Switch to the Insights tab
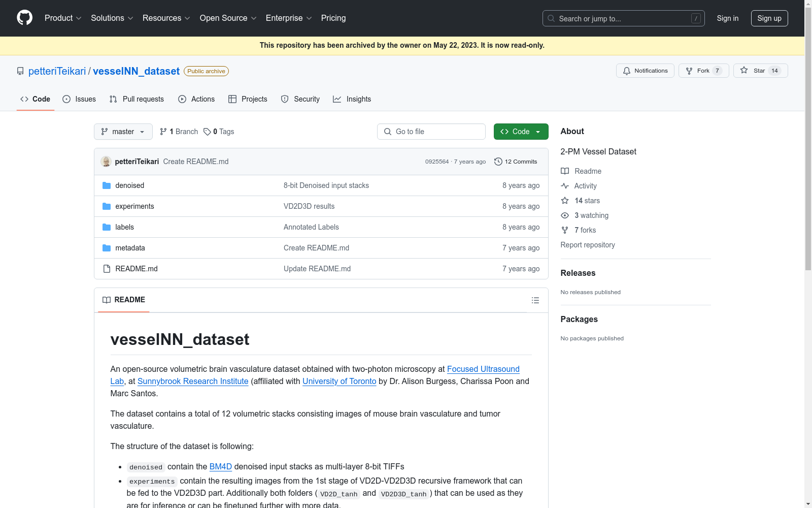Viewport: 812px width, 508px height. 352,99
